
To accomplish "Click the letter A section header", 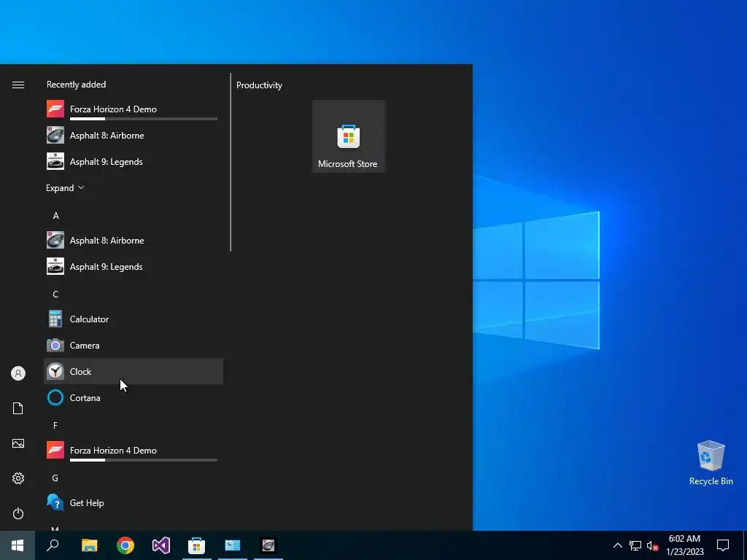I will 55,216.
